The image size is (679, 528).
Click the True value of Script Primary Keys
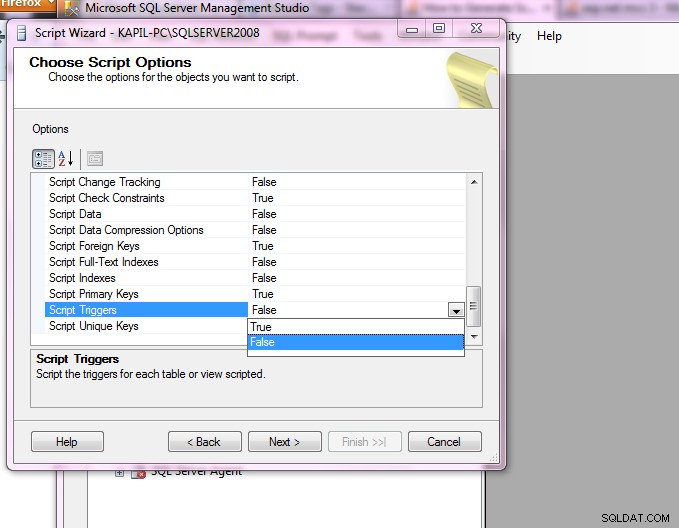pos(263,294)
